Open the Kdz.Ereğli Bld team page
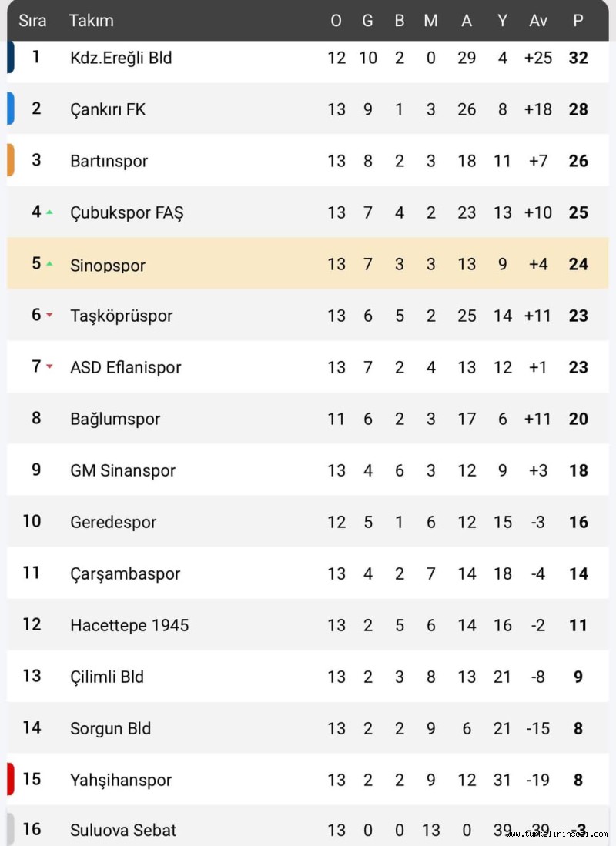 pyautogui.click(x=121, y=58)
